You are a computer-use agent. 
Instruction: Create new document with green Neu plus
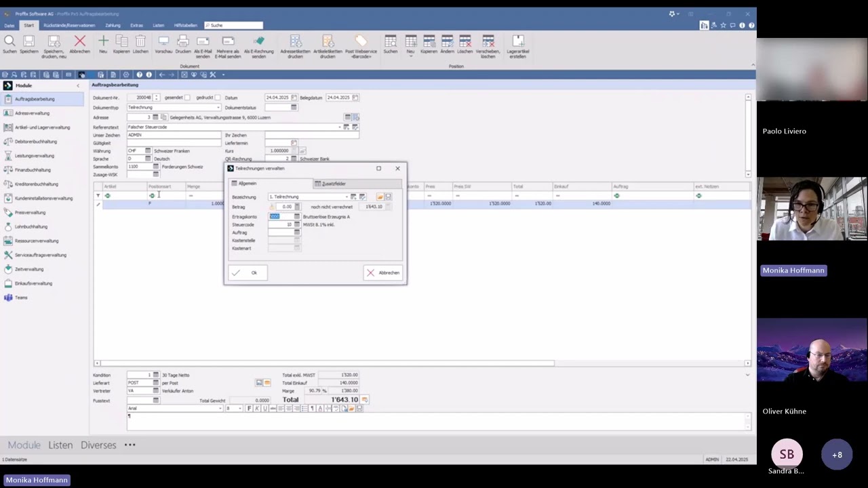tap(103, 42)
